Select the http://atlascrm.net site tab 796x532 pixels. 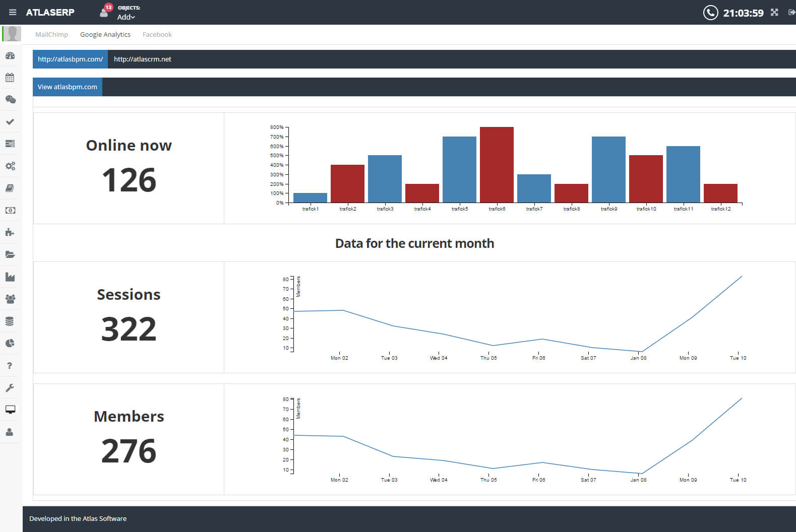(x=143, y=59)
